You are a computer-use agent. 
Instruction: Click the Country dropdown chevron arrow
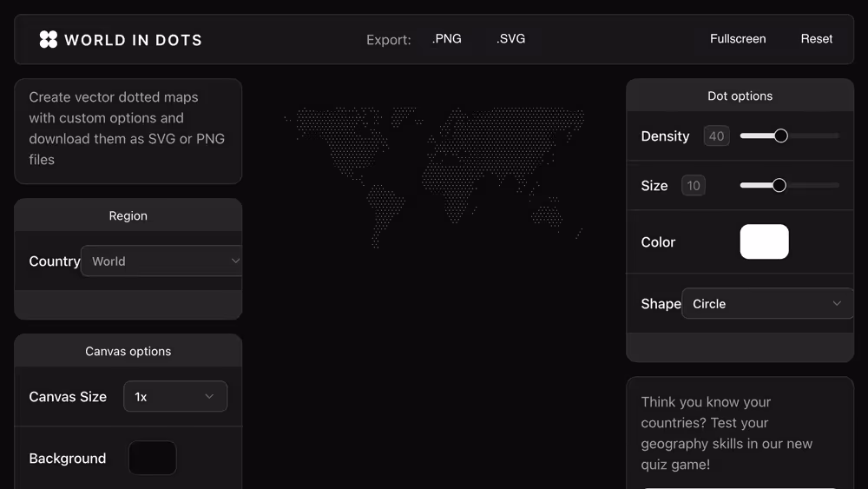(x=235, y=261)
